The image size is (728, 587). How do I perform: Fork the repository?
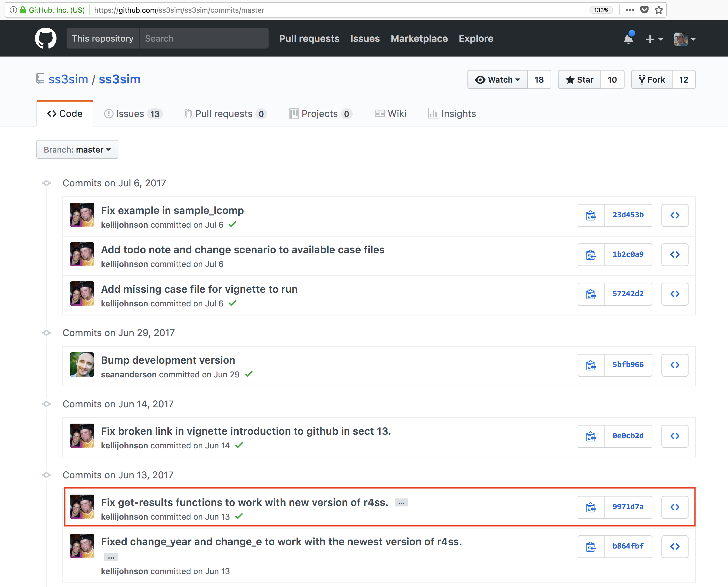(x=652, y=80)
